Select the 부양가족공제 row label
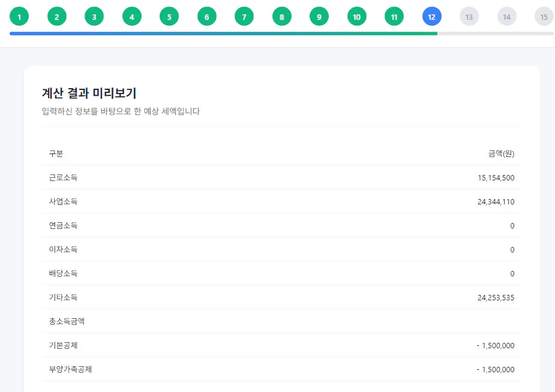This screenshot has width=555, height=392. (x=70, y=369)
